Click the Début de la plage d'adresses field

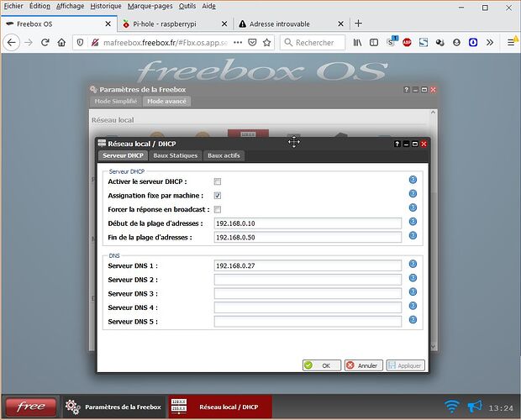tap(308, 223)
